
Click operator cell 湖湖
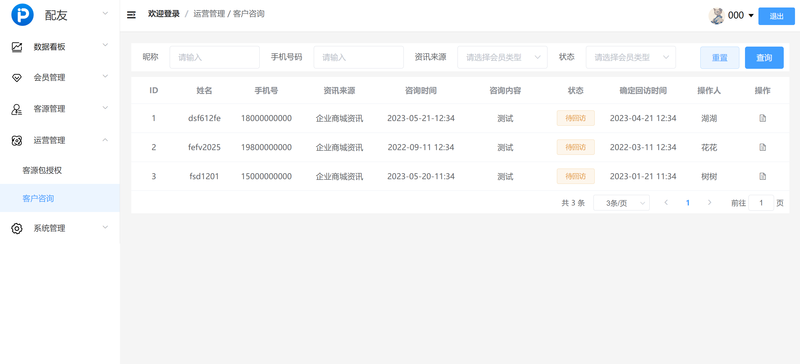click(x=709, y=118)
